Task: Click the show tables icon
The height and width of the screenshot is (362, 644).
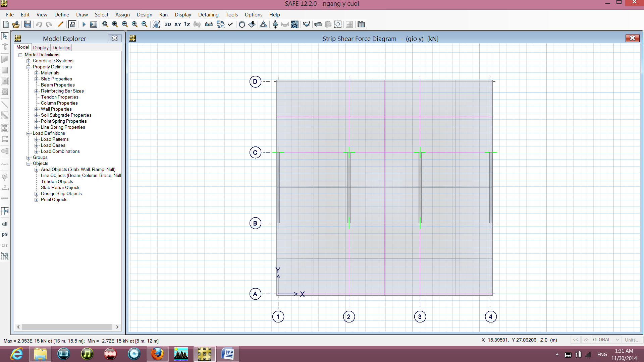Action: tap(361, 24)
